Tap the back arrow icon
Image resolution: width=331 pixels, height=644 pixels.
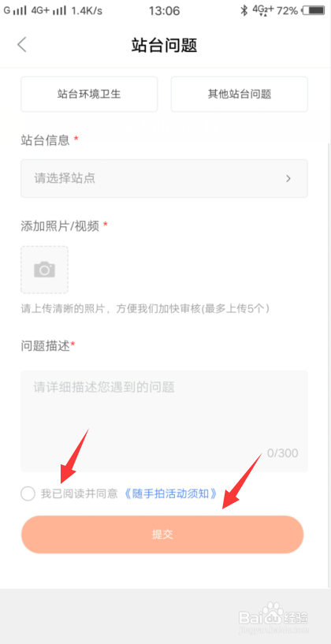click(22, 44)
